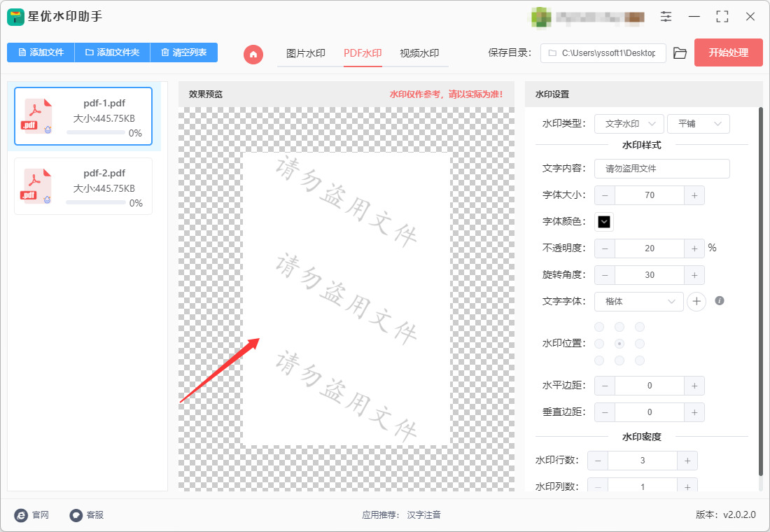The height and width of the screenshot is (532, 770).
Task: Click the red home icon button
Action: pyautogui.click(x=253, y=54)
